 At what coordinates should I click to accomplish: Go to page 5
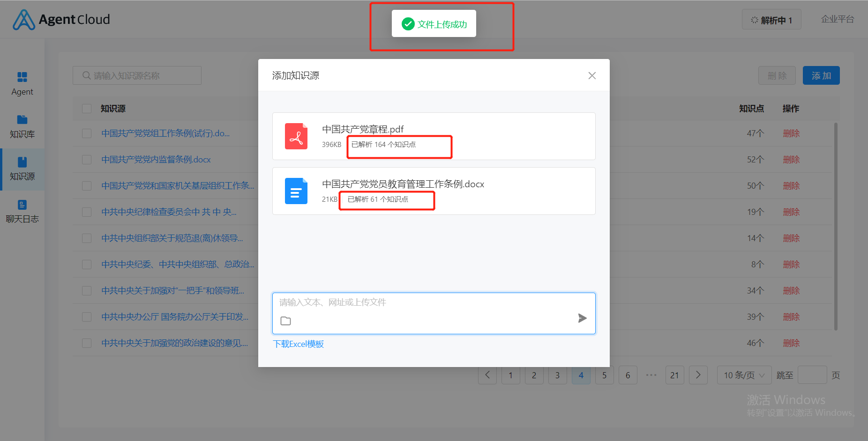605,375
